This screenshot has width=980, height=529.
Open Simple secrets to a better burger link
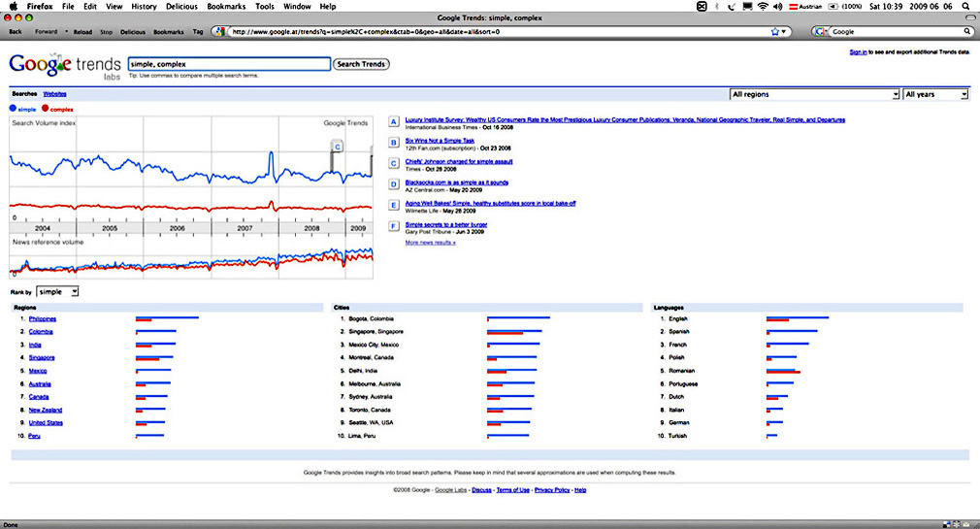pos(445,224)
